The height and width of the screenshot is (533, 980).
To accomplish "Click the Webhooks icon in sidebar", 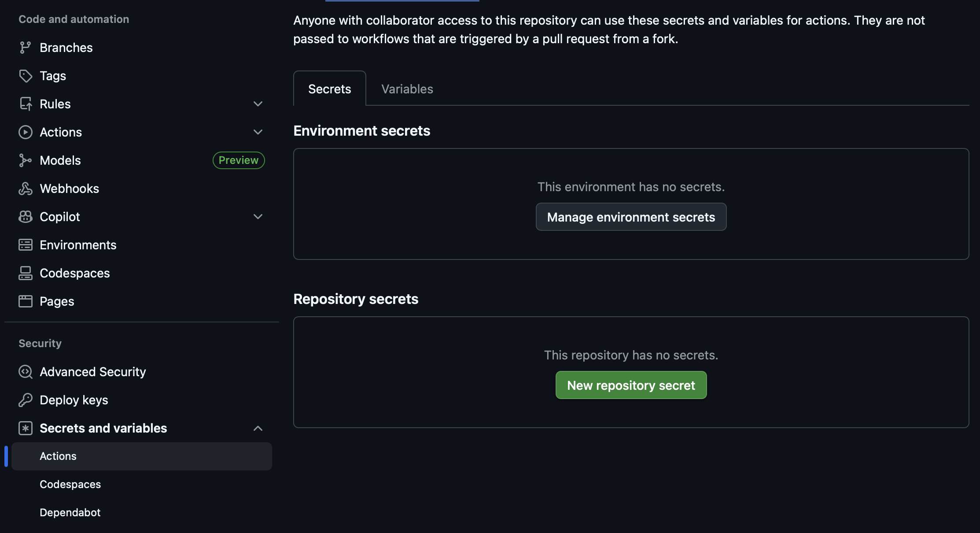I will [25, 189].
